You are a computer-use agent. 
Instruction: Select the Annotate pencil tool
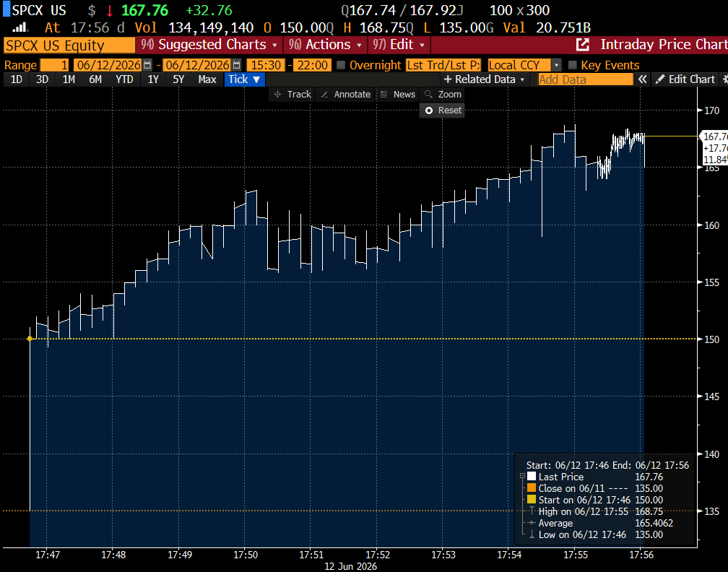click(346, 94)
